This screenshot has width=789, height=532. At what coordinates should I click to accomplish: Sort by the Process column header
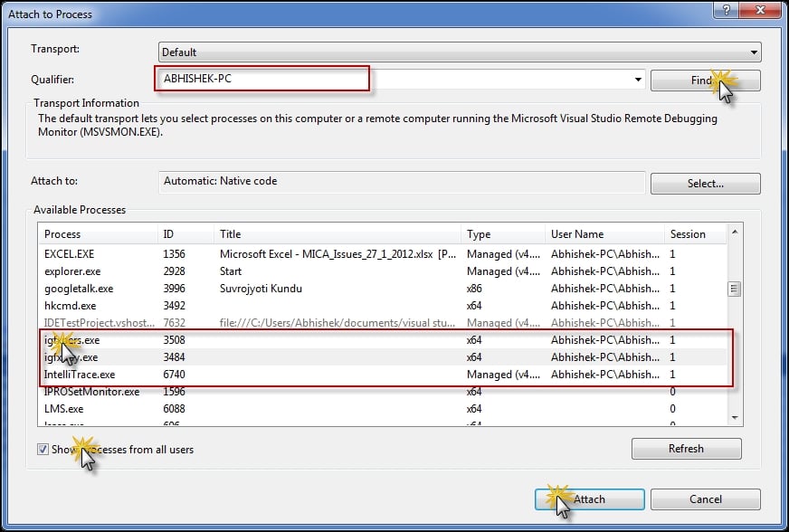tap(99, 234)
